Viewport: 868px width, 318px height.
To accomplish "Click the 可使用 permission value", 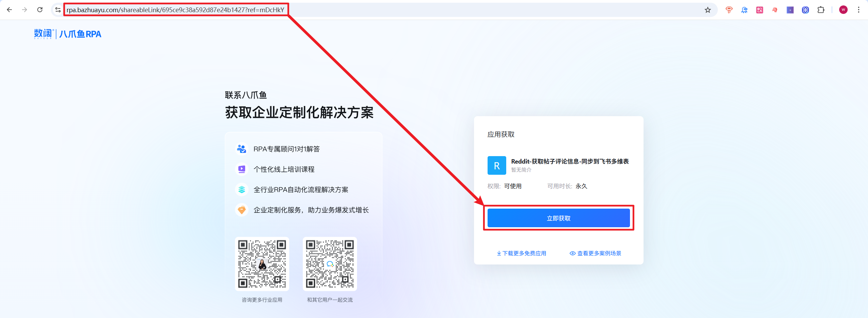I will coord(513,186).
